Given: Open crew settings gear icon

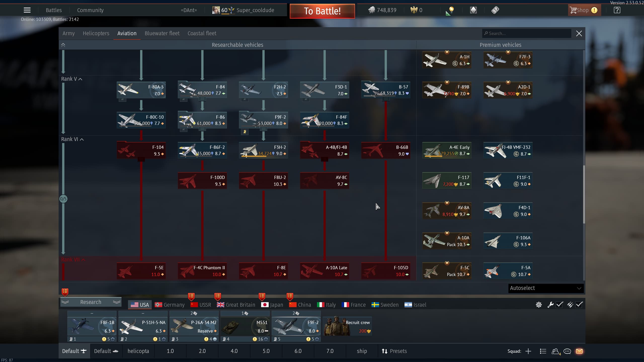Looking at the screenshot, I should point(539,305).
